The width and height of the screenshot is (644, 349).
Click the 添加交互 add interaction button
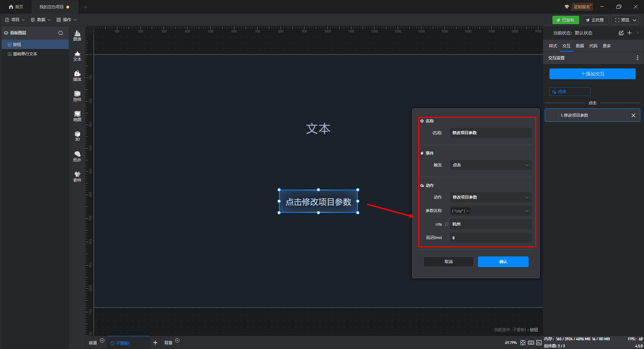pyautogui.click(x=592, y=74)
